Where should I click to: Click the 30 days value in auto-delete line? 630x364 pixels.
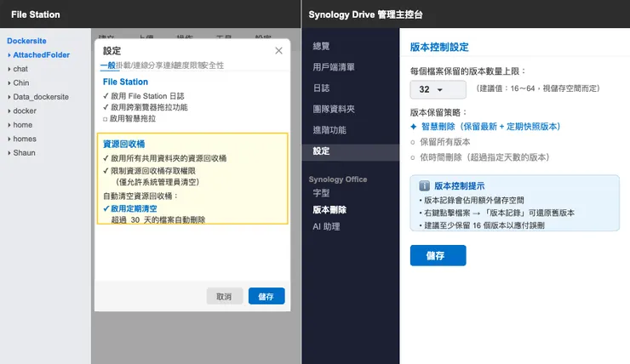(x=135, y=220)
